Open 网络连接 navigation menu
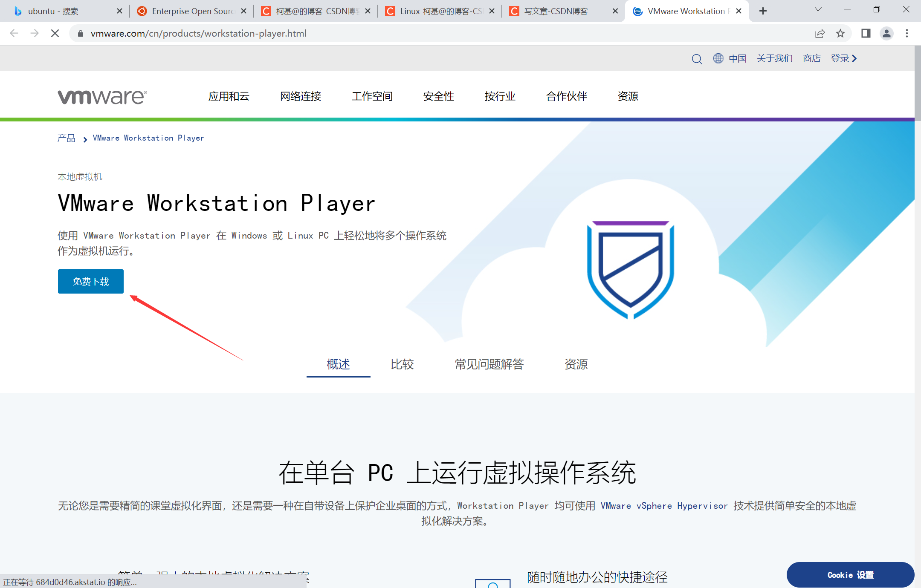Image resolution: width=921 pixels, height=588 pixels. (x=301, y=96)
